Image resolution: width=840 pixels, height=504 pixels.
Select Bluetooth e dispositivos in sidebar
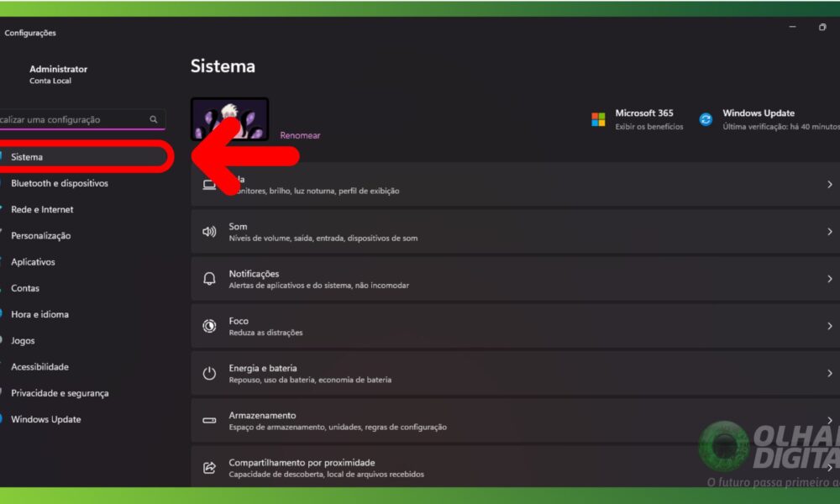tap(59, 183)
